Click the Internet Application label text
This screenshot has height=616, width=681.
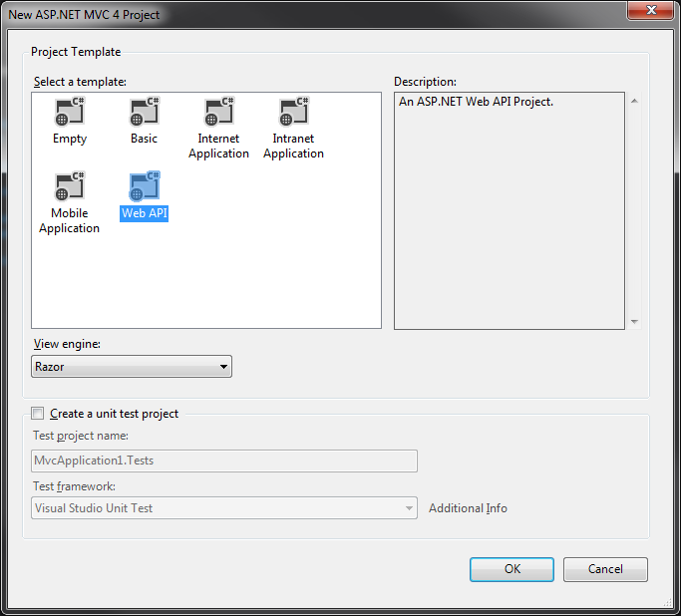point(218,147)
